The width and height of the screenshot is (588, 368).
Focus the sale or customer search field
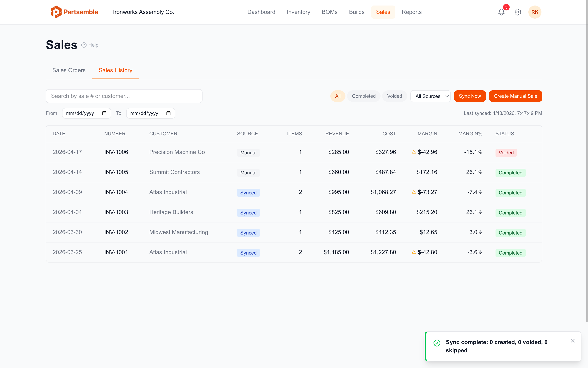tap(124, 96)
